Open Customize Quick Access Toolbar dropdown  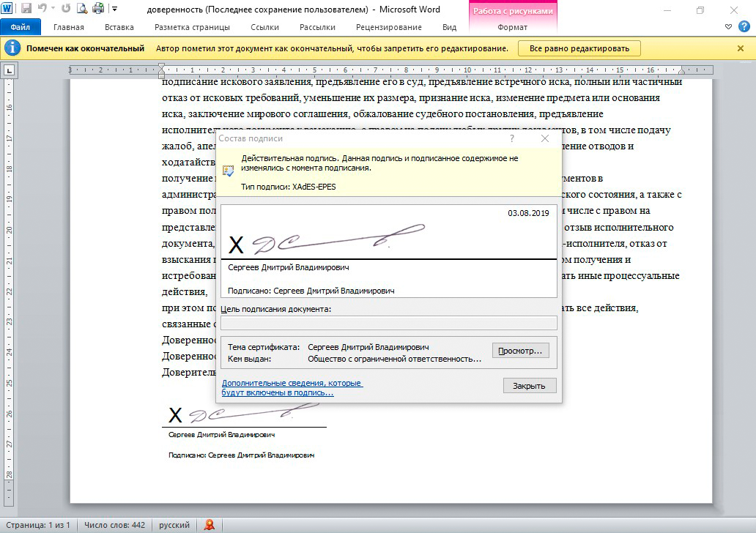click(115, 9)
